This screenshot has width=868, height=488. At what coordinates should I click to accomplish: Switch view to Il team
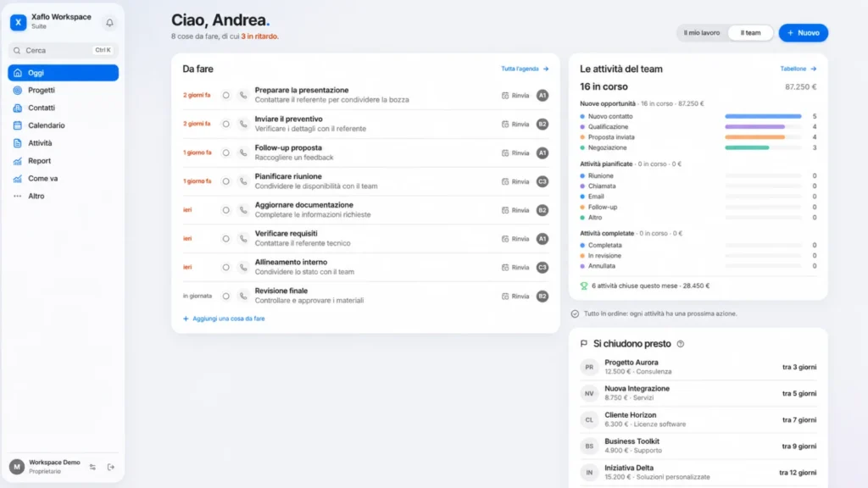[x=750, y=33]
